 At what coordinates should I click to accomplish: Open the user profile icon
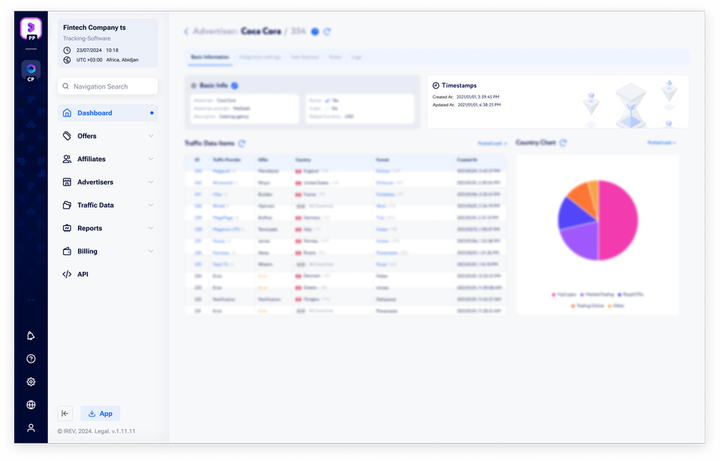click(x=31, y=428)
